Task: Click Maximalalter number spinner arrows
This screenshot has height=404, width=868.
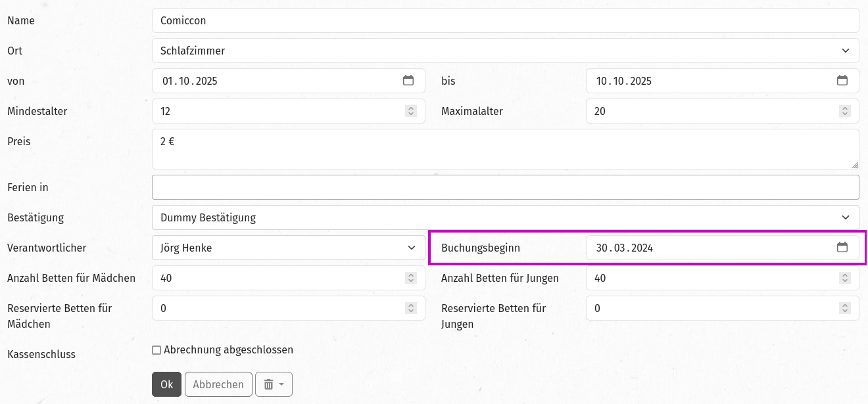Action: click(844, 112)
